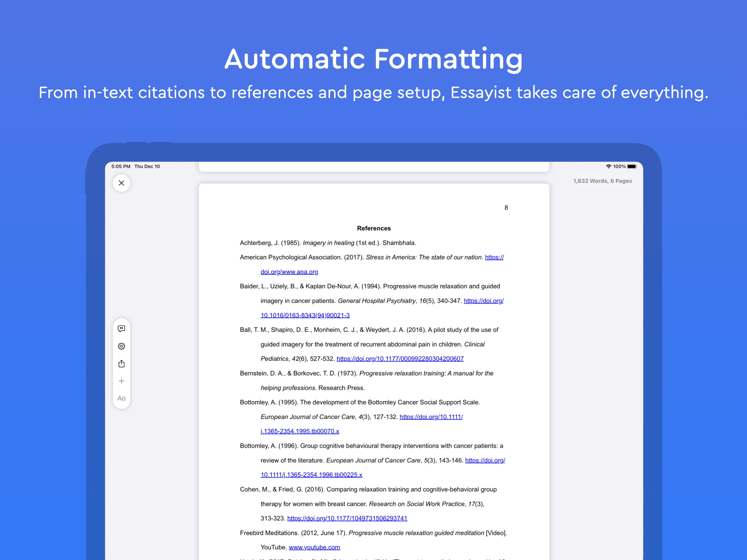Open the www.youtube.com link
This screenshot has height=560, width=747.
coord(314,547)
